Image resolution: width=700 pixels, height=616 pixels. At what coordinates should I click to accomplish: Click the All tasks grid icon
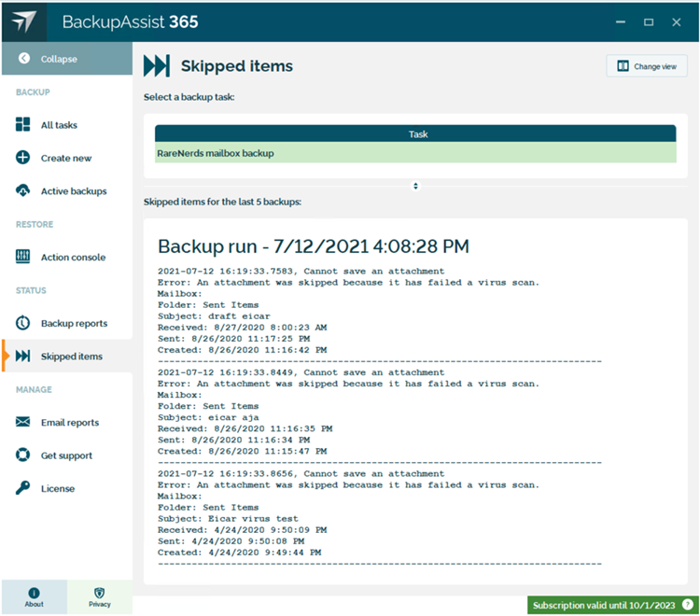tap(22, 124)
